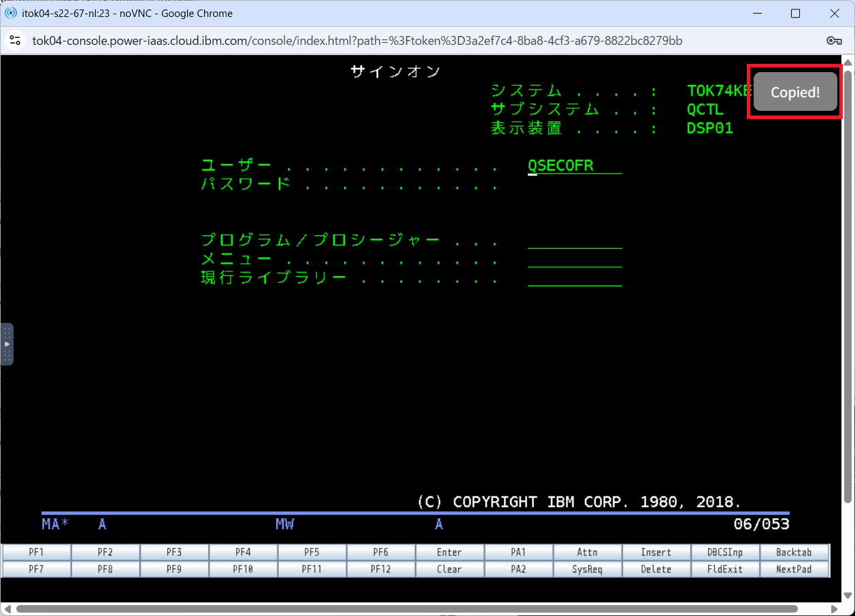Click the Copied! notification popup
Viewport: 855px width, 616px height.
[795, 92]
